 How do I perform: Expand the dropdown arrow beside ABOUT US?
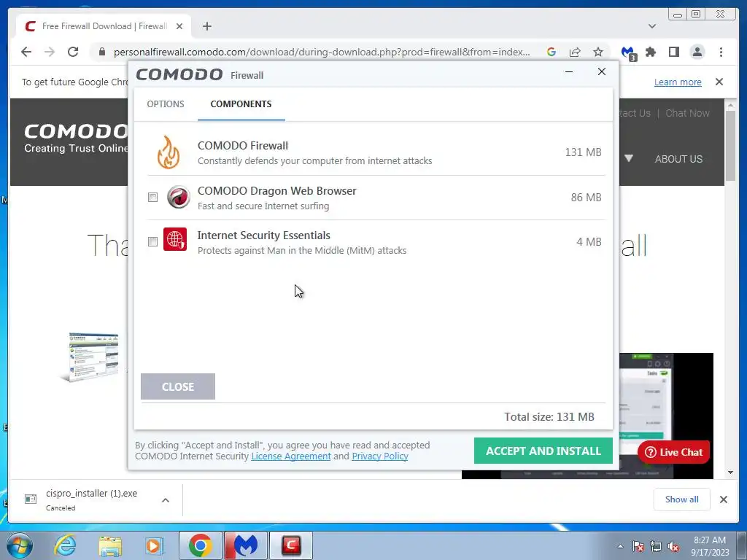pos(629,158)
